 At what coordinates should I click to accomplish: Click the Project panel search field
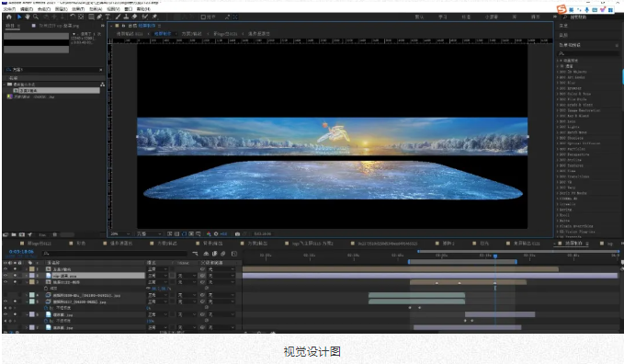pyautogui.click(x=53, y=70)
